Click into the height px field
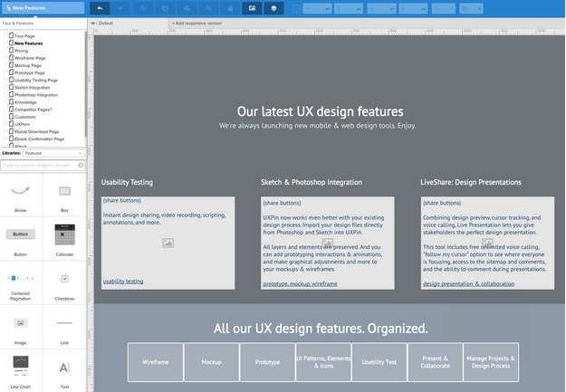Viewport: 566px width, 392px height. [349, 8]
